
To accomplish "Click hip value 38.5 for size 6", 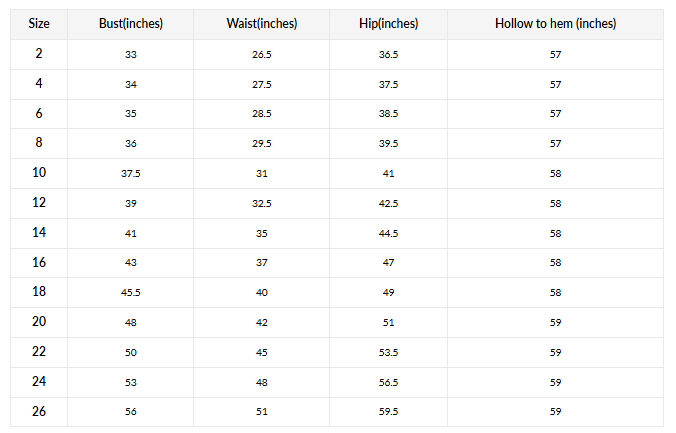I will point(388,113).
